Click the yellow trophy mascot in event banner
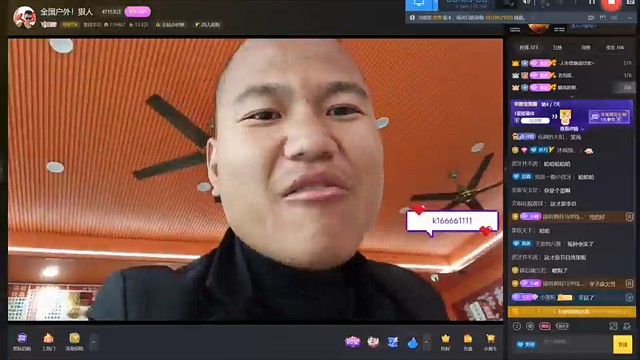 (x=566, y=117)
